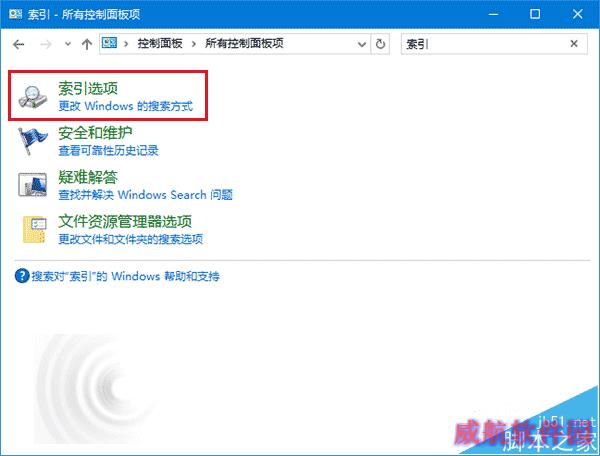Open 安全和维护 item
Image resolution: width=600 pixels, height=456 pixels.
click(x=95, y=133)
